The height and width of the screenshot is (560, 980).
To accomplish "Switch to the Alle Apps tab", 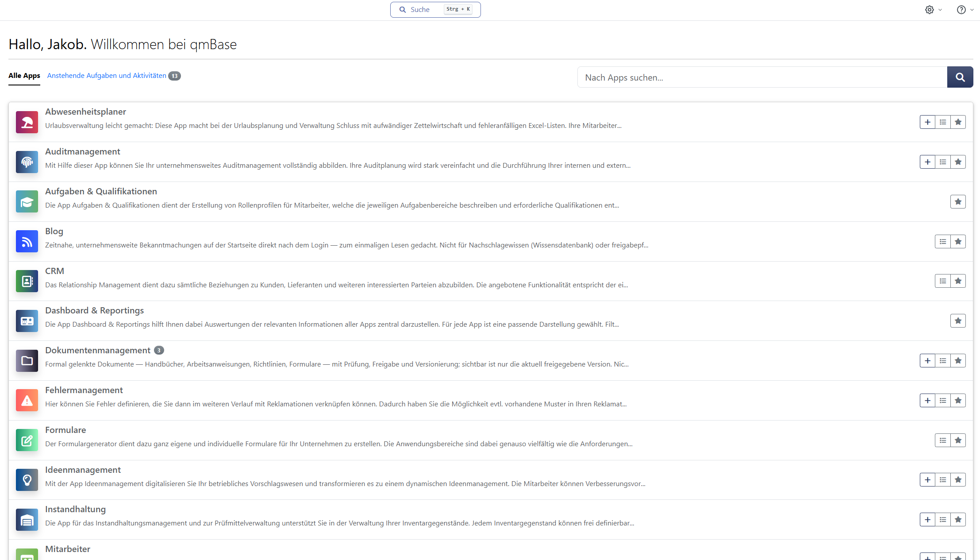I will point(24,76).
